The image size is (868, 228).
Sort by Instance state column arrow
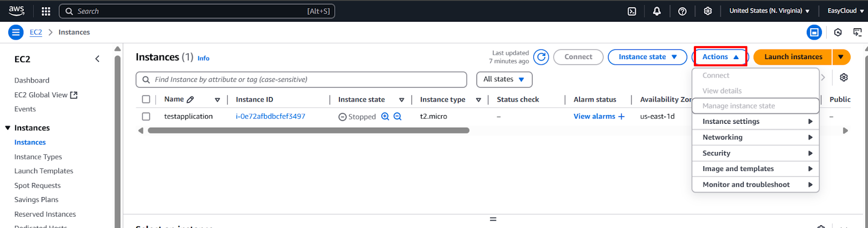tap(401, 100)
